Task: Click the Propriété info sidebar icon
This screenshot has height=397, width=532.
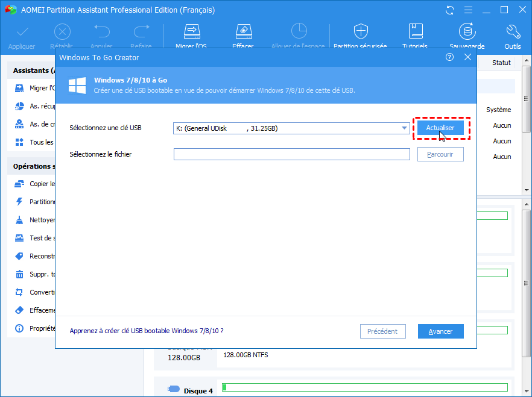Action: pyautogui.click(x=19, y=328)
